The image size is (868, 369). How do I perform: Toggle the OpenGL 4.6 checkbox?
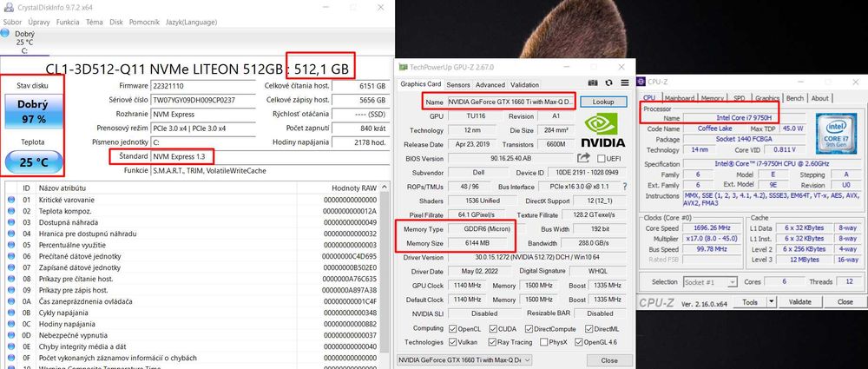point(579,342)
